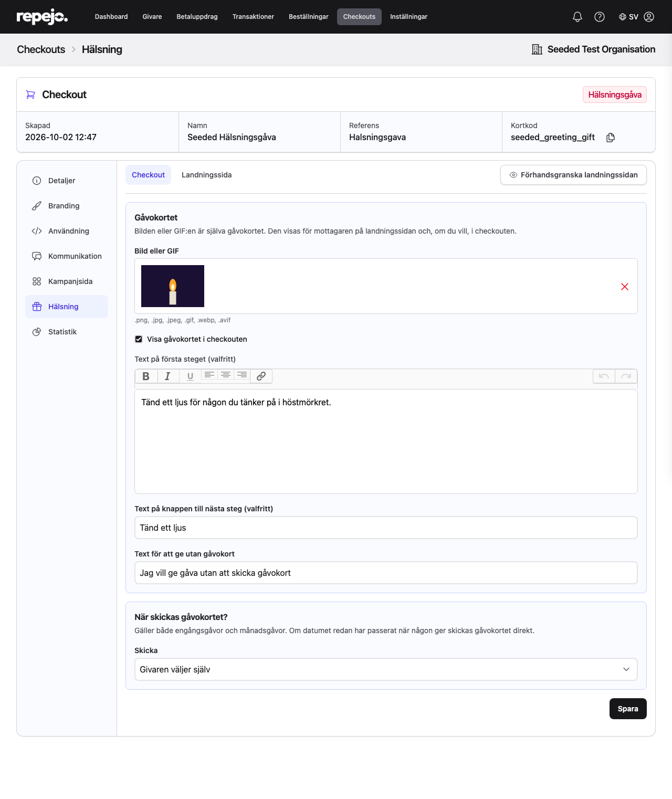672x799 pixels.
Task: Uncheck Visa gåvokortet i checkouten
Action: click(139, 339)
